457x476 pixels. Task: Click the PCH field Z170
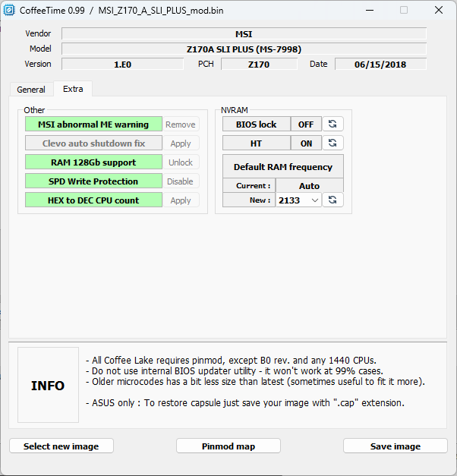259,64
